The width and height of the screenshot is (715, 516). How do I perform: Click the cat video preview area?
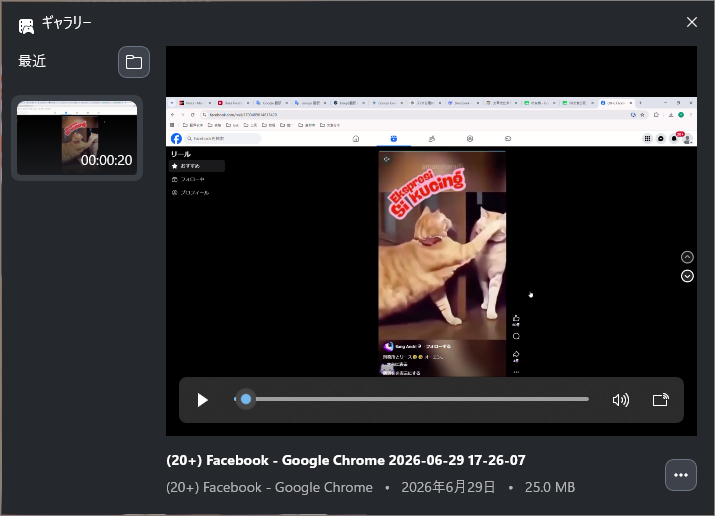pos(442,263)
